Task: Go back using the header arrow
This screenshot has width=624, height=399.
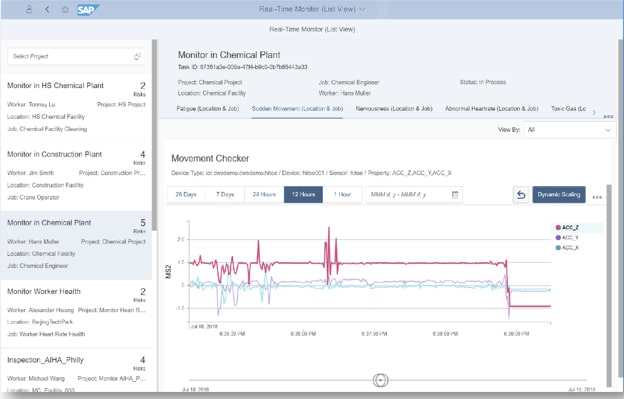Action: tap(47, 9)
